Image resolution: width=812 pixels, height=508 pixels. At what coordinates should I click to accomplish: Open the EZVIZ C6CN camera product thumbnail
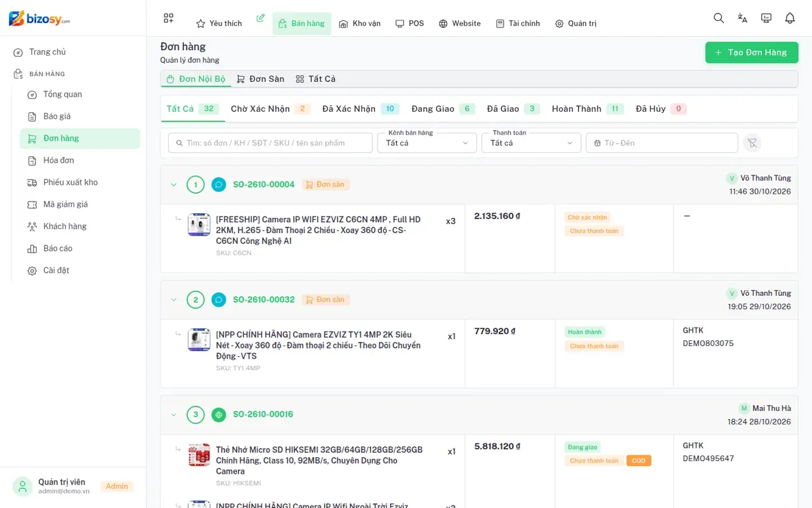pos(199,225)
